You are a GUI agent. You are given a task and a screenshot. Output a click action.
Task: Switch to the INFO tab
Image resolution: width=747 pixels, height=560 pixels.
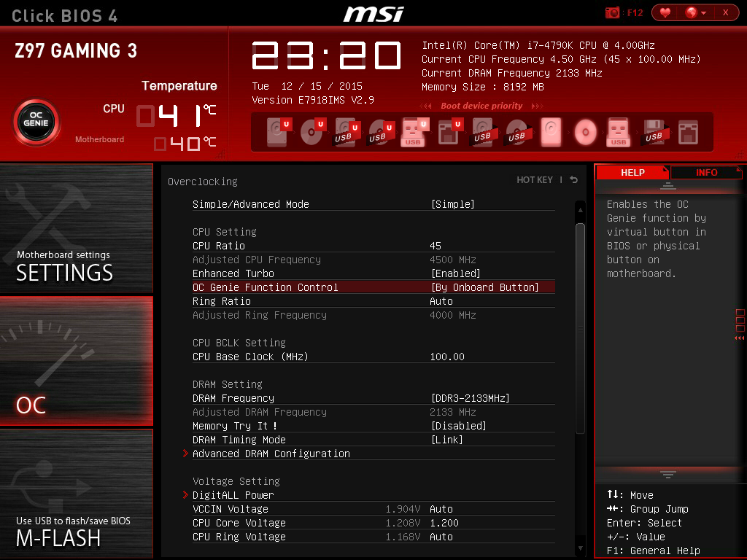tap(706, 172)
